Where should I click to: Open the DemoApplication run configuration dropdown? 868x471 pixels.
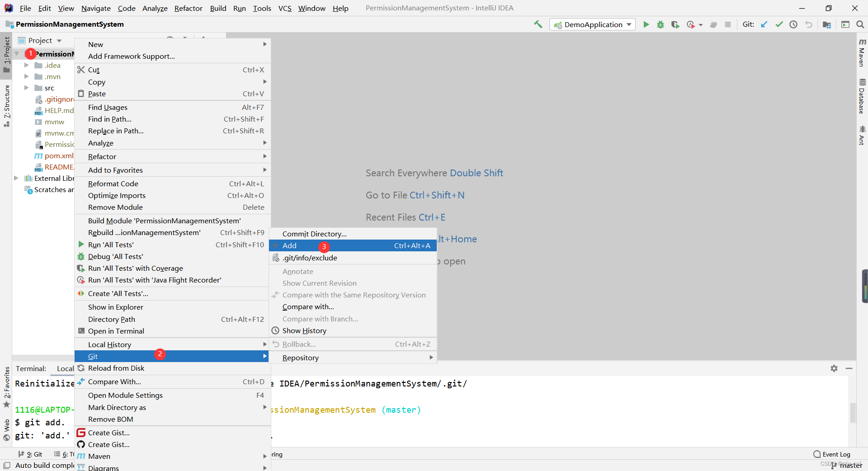click(x=593, y=24)
